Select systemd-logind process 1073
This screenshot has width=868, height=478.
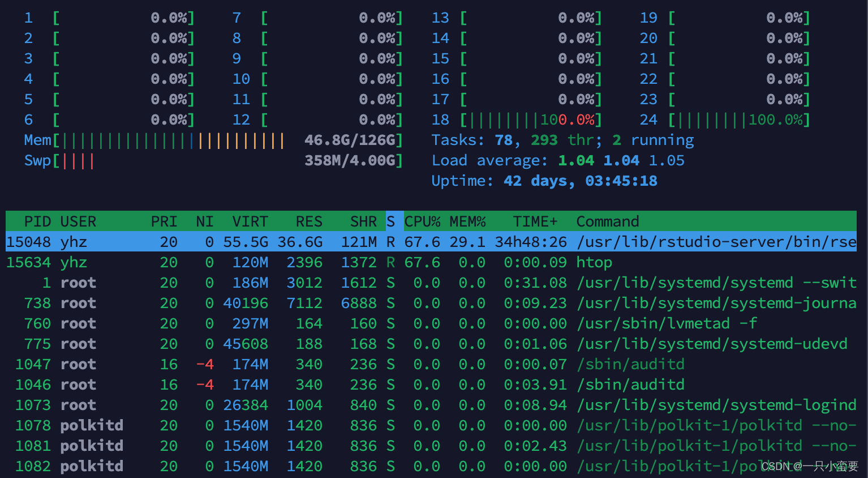click(431, 405)
